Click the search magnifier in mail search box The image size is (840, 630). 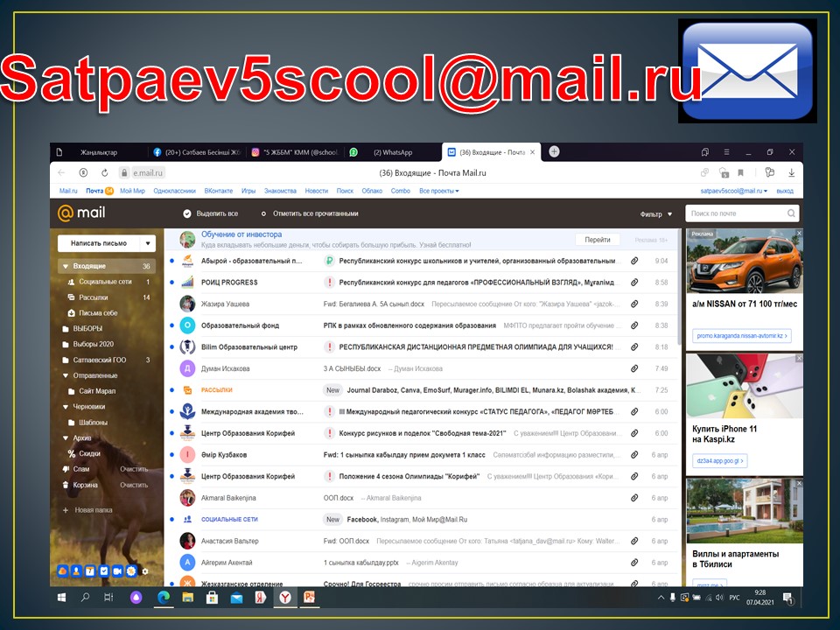click(791, 213)
